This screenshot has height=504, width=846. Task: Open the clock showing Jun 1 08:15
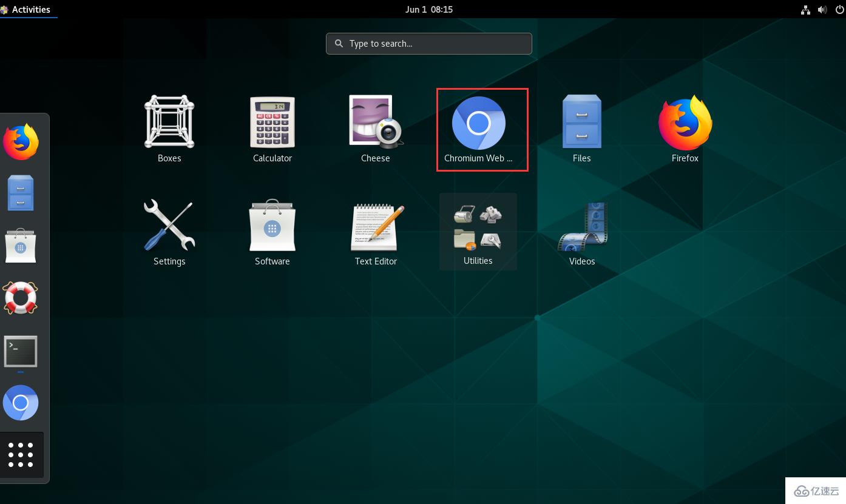point(429,9)
